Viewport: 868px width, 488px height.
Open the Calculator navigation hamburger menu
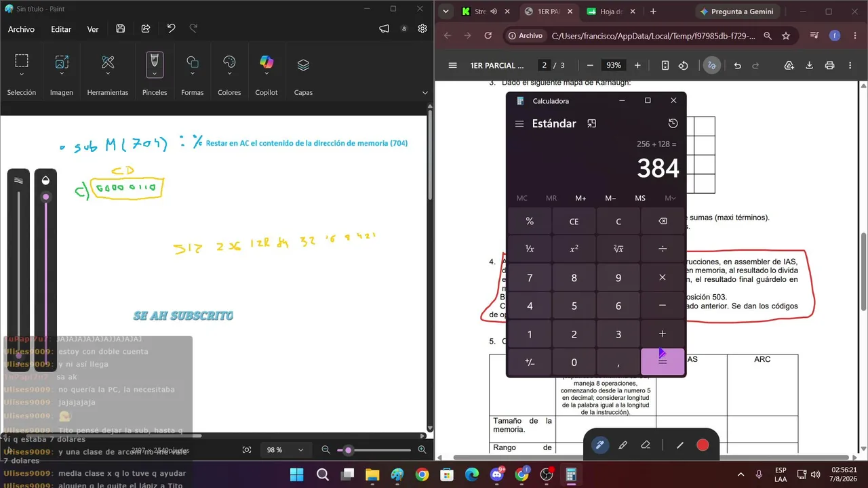[519, 124]
